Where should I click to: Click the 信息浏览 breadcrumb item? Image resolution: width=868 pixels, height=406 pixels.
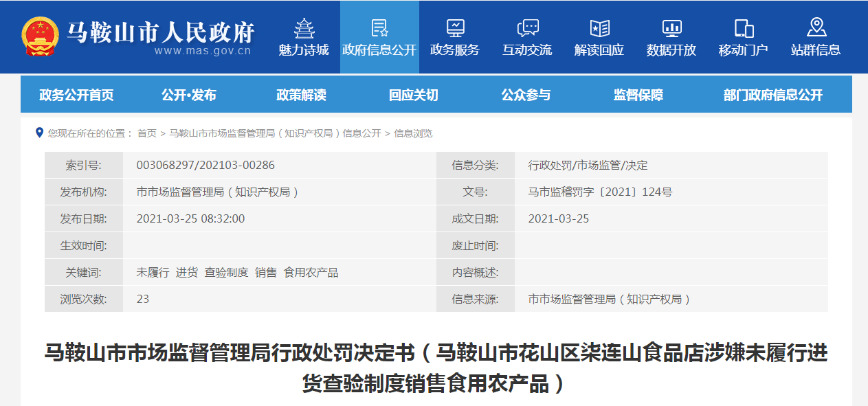pos(413,133)
